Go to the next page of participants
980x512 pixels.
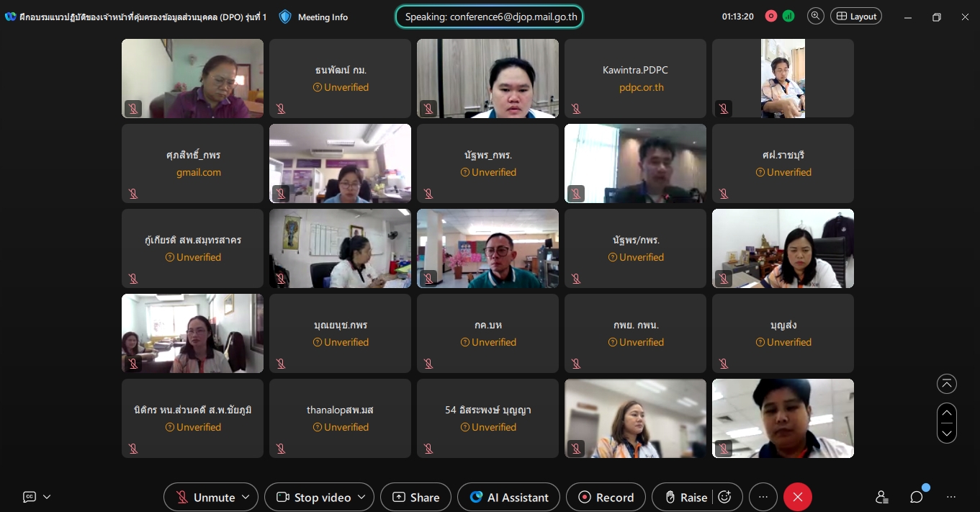[947, 433]
